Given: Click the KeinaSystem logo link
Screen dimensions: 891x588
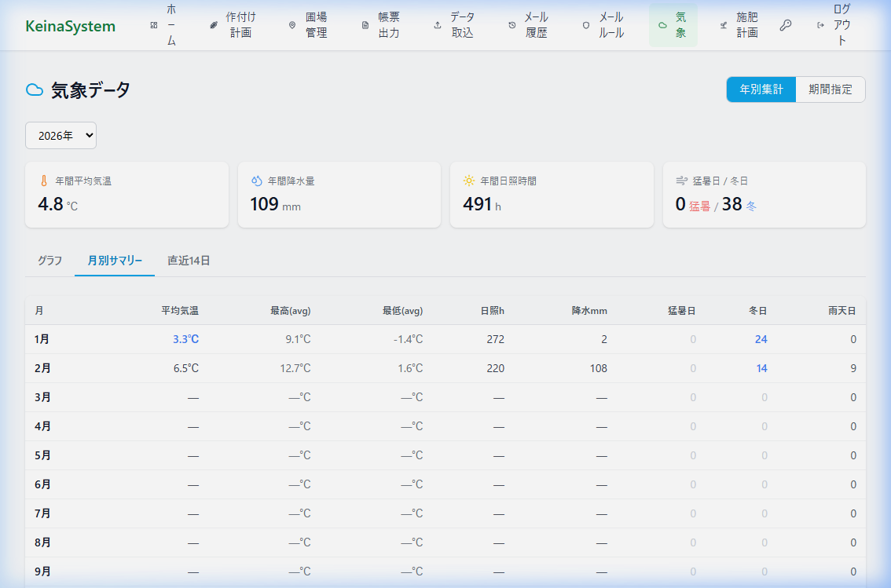Looking at the screenshot, I should (x=71, y=26).
